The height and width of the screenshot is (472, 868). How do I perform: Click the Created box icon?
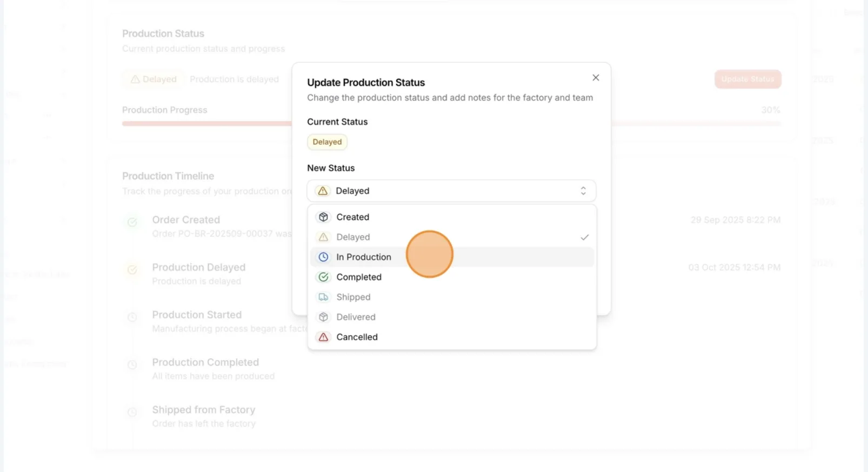323,217
